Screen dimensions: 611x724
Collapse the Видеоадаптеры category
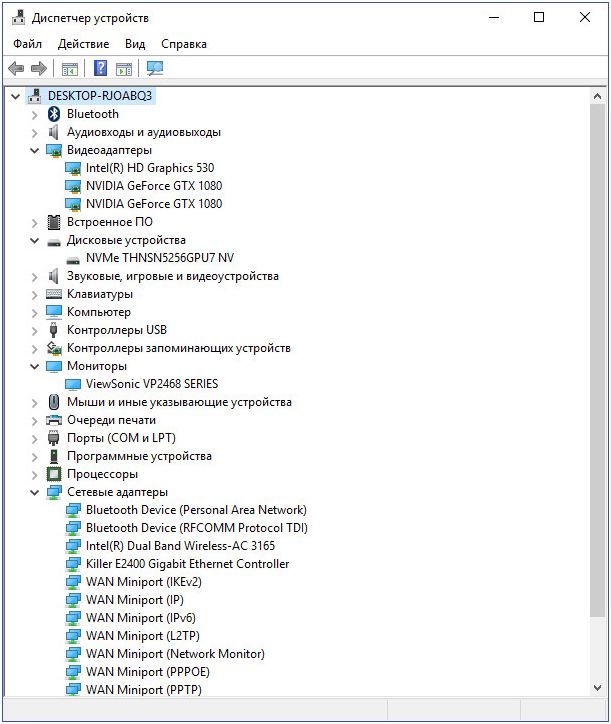[x=35, y=150]
